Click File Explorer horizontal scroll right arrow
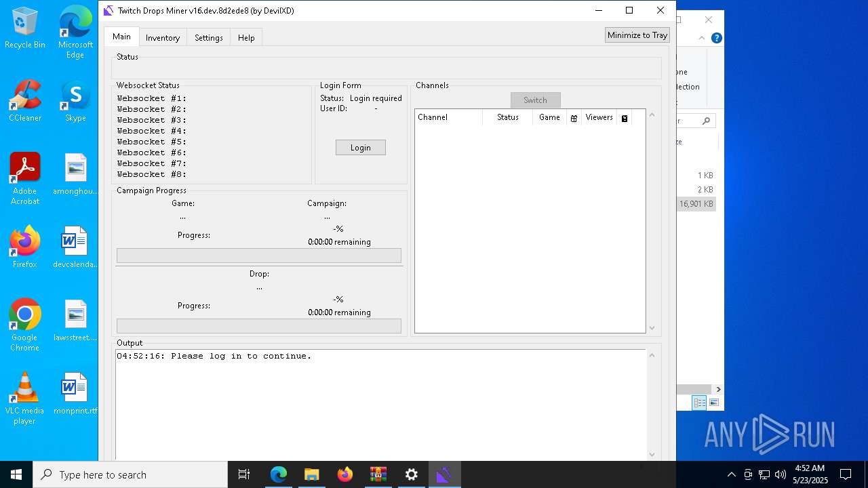Viewport: 868px width, 488px height. [x=718, y=389]
